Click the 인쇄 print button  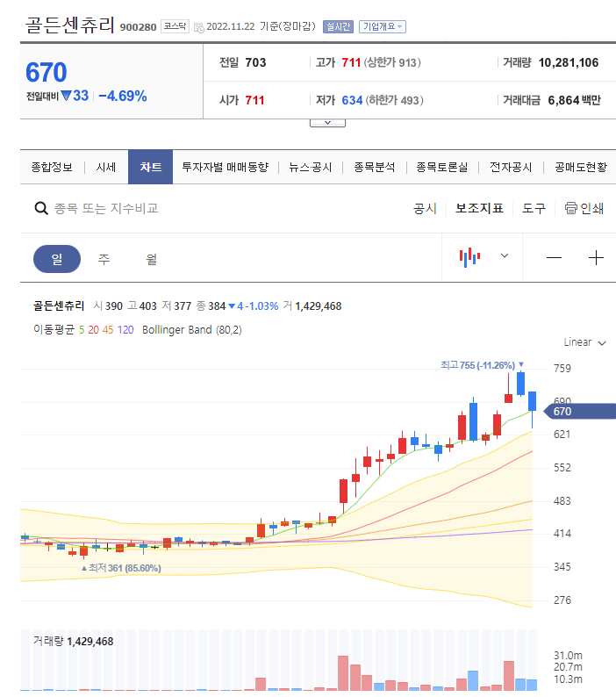tap(584, 208)
